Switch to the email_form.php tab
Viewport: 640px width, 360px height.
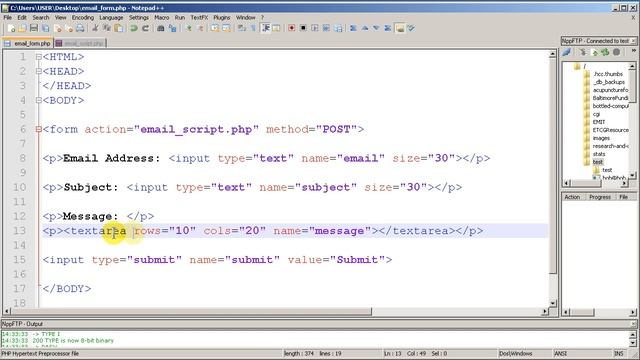28,43
